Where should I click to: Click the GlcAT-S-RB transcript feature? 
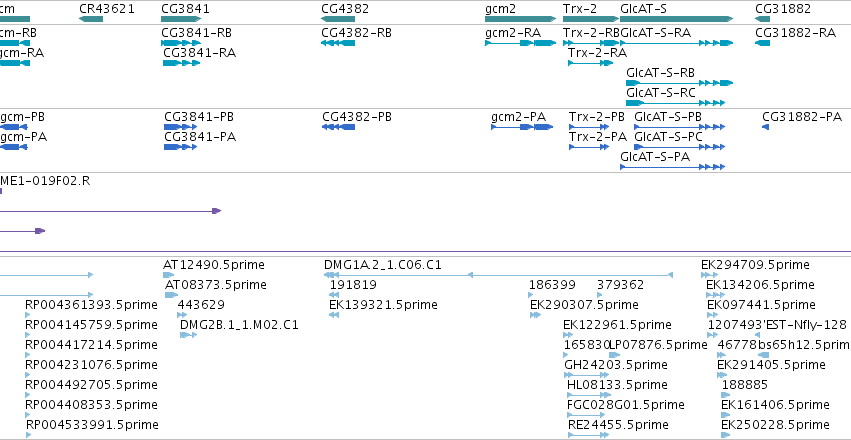679,83
